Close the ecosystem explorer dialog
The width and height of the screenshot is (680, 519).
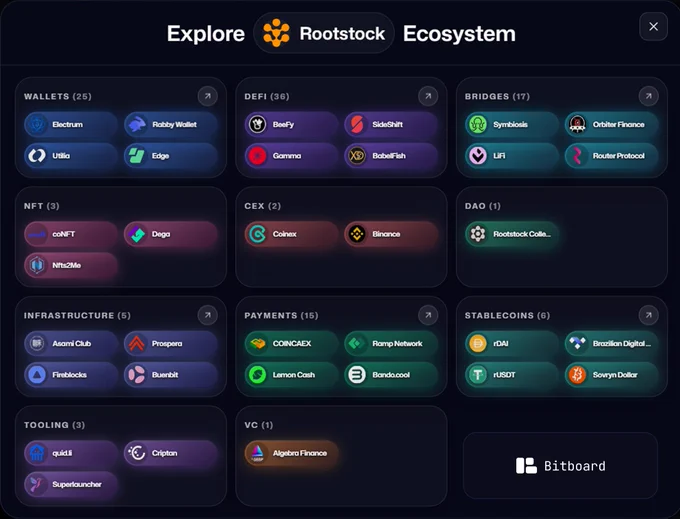pos(654,26)
